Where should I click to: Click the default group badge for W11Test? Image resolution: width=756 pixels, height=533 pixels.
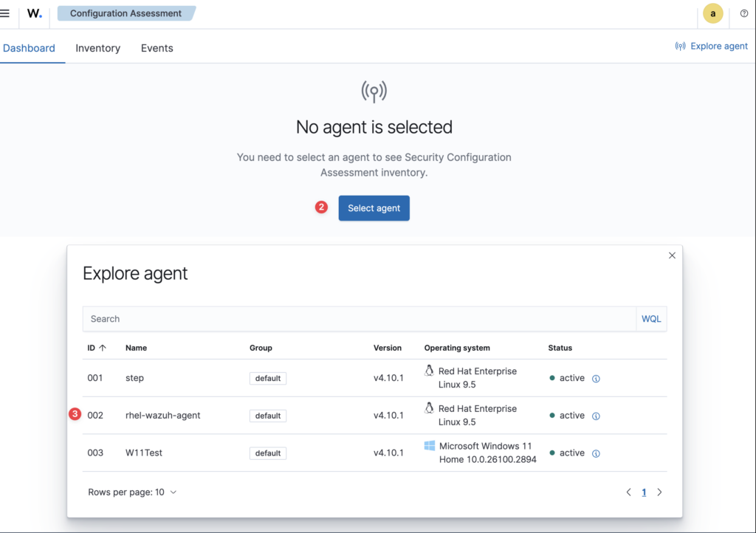coord(268,453)
